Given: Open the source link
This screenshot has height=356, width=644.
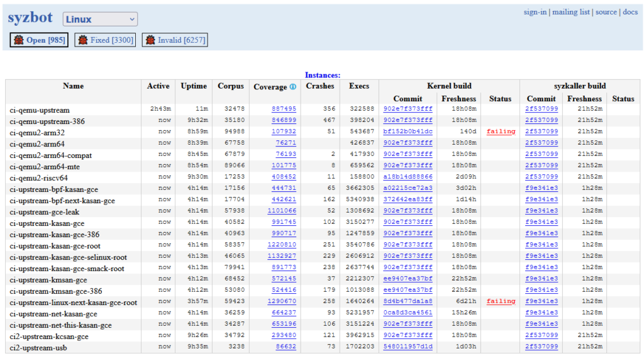Looking at the screenshot, I should (606, 12).
